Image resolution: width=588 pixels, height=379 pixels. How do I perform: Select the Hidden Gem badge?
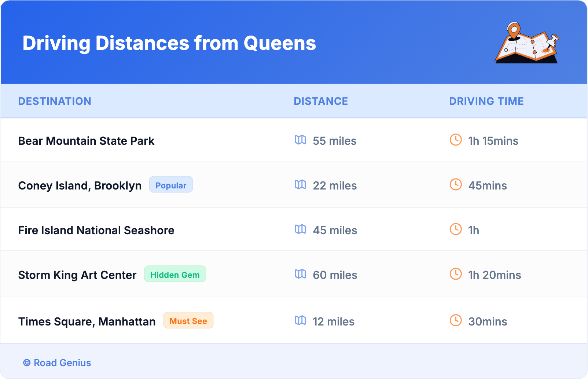(175, 275)
